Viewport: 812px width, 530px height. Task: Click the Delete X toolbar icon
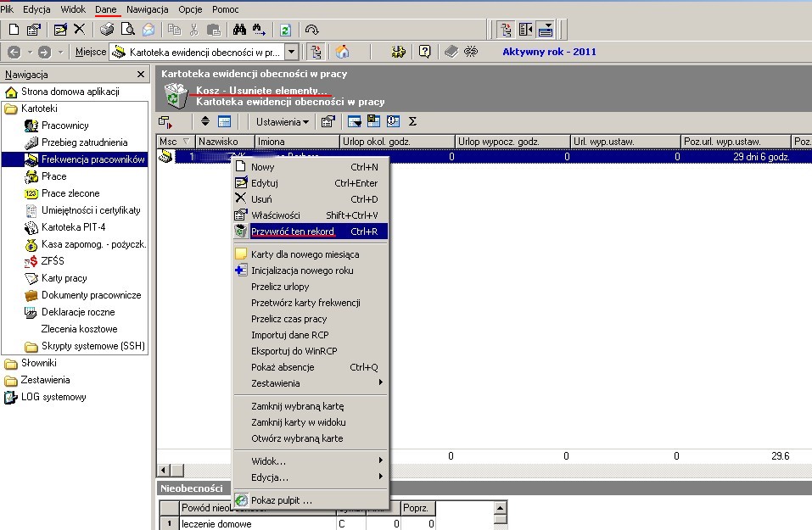[79, 29]
